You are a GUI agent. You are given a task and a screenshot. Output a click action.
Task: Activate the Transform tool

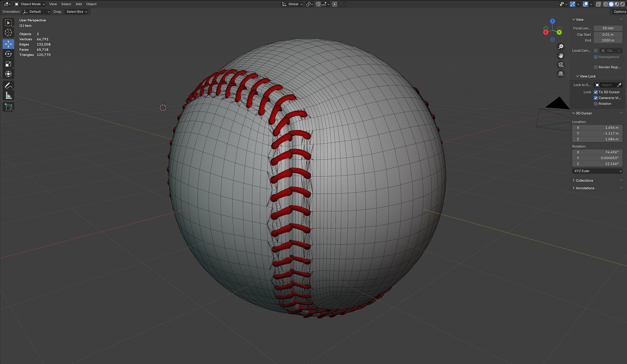(x=8, y=74)
